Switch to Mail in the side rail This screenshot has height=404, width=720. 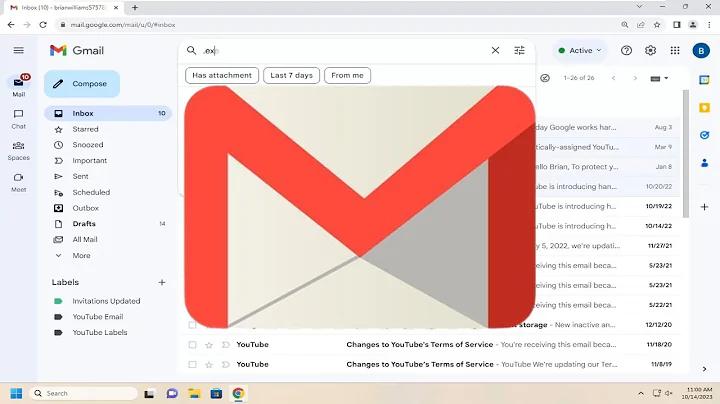[x=19, y=85]
